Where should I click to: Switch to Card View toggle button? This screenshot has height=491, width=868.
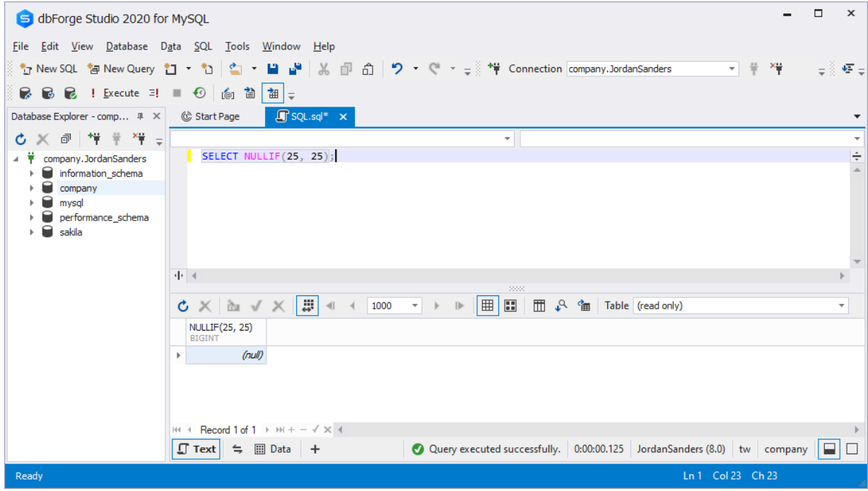(510, 306)
